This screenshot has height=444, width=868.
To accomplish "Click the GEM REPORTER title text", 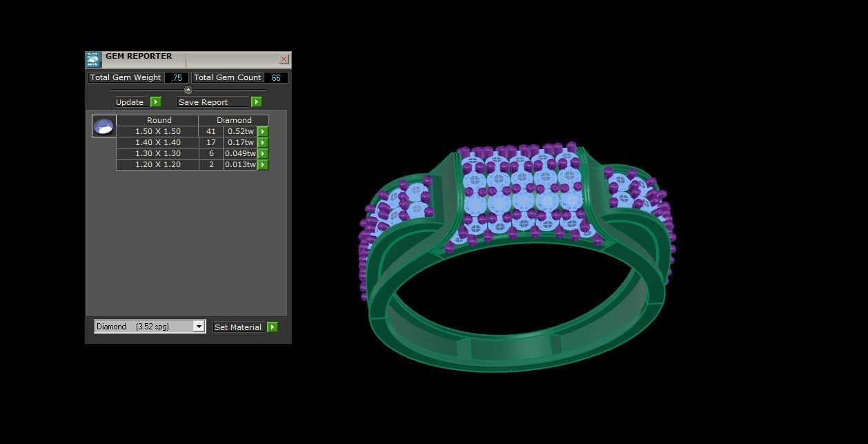I will tap(139, 57).
